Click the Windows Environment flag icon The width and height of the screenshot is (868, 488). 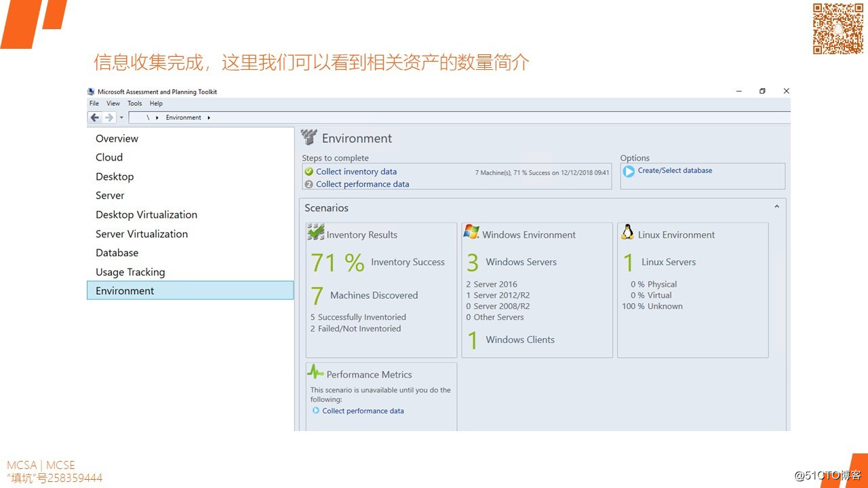471,232
